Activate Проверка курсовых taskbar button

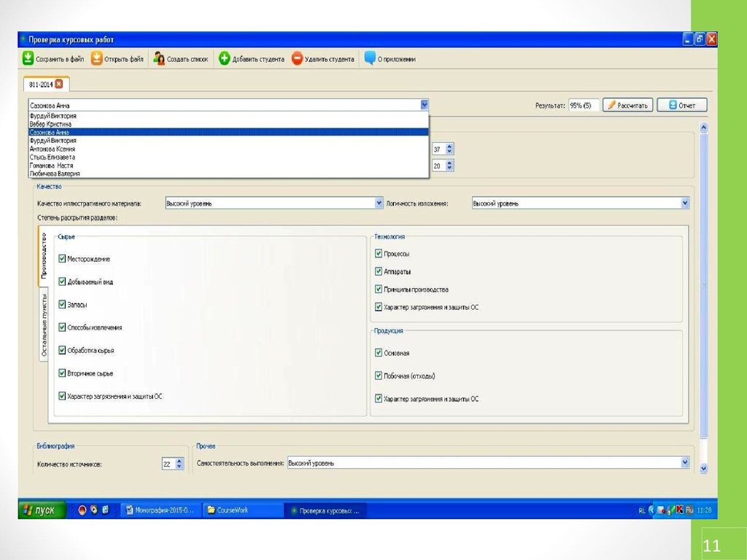click(x=326, y=510)
